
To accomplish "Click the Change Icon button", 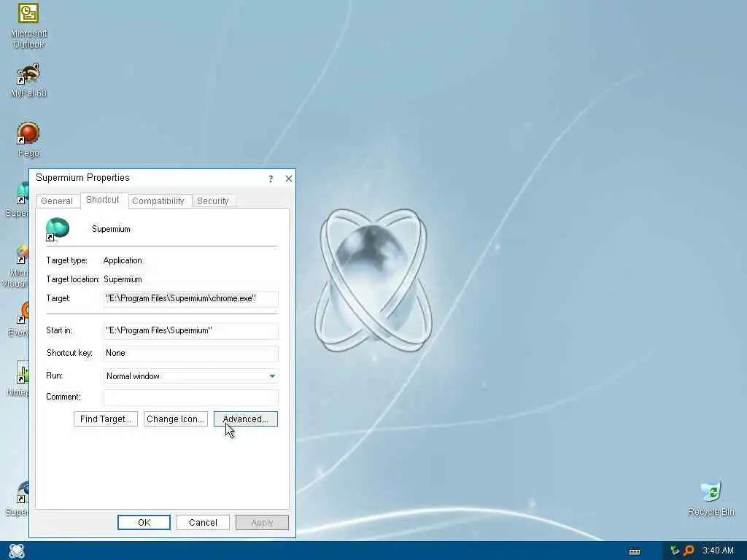I will coord(175,419).
